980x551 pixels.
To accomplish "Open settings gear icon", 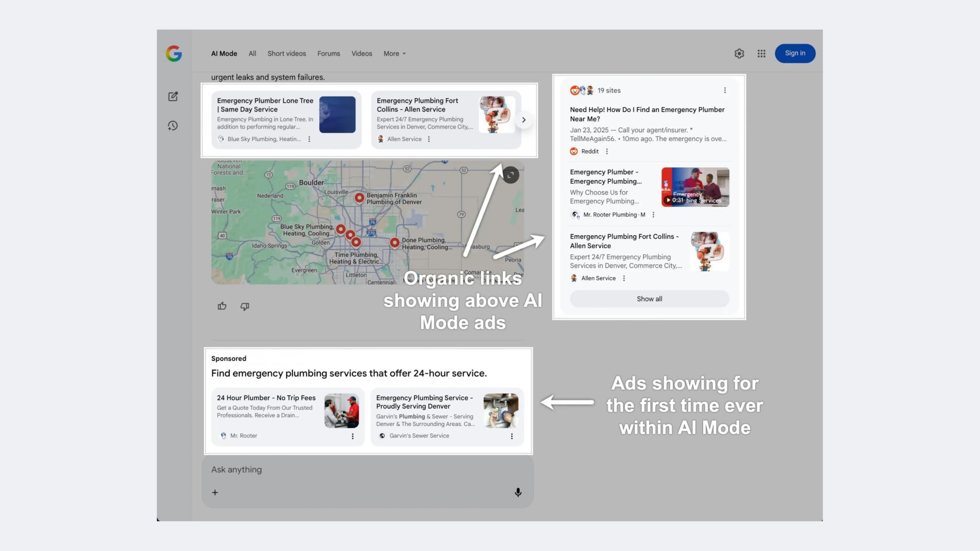I will (x=739, y=54).
